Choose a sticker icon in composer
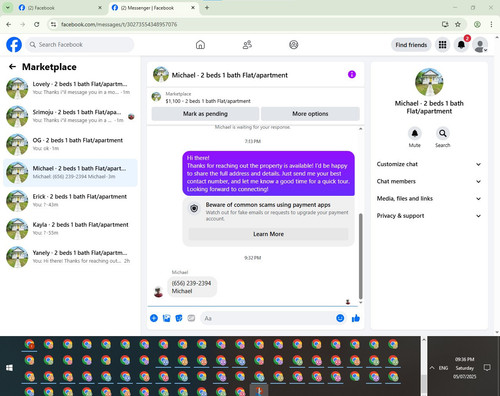500x396 pixels. (x=179, y=318)
